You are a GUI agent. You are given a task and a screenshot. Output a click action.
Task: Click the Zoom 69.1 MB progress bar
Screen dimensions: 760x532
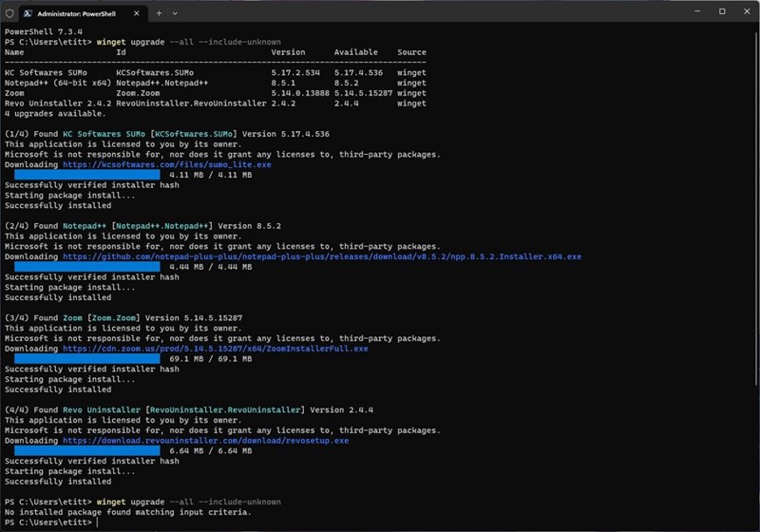[x=87, y=360]
